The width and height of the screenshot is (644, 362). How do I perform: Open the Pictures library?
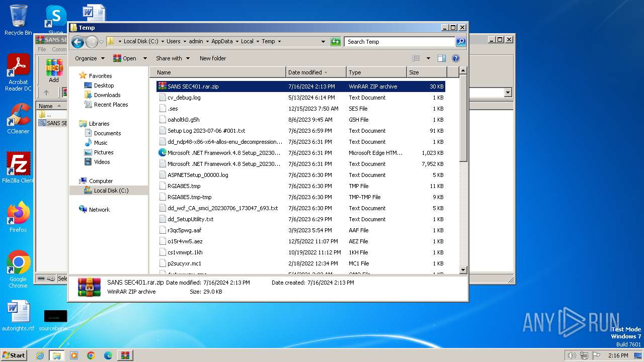pyautogui.click(x=104, y=152)
